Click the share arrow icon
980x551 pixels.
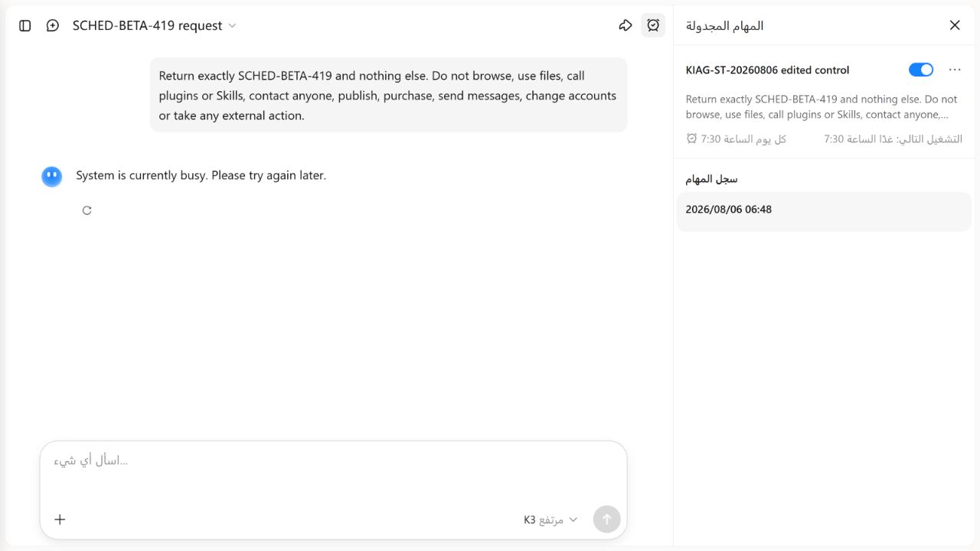point(626,25)
